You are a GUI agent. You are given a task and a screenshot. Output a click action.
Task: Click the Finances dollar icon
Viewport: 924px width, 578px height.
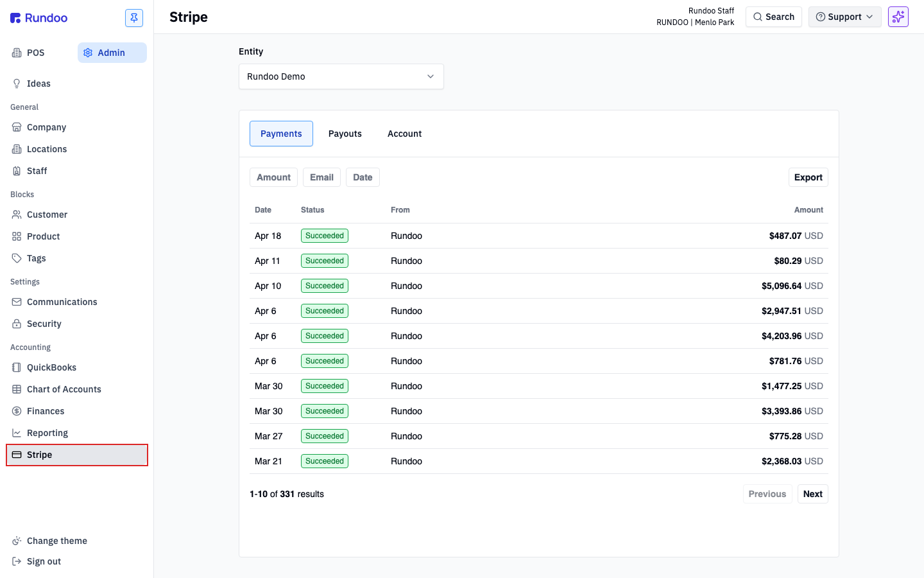click(17, 411)
